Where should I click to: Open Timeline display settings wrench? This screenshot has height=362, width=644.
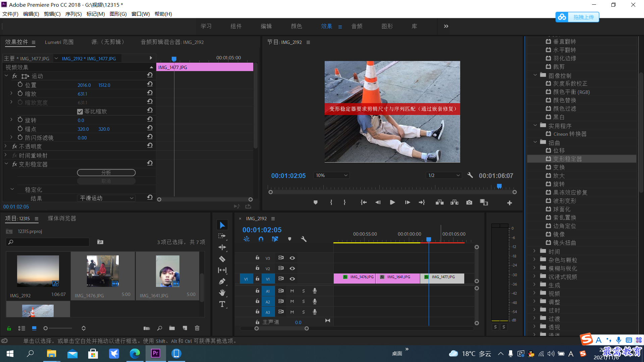(x=304, y=239)
